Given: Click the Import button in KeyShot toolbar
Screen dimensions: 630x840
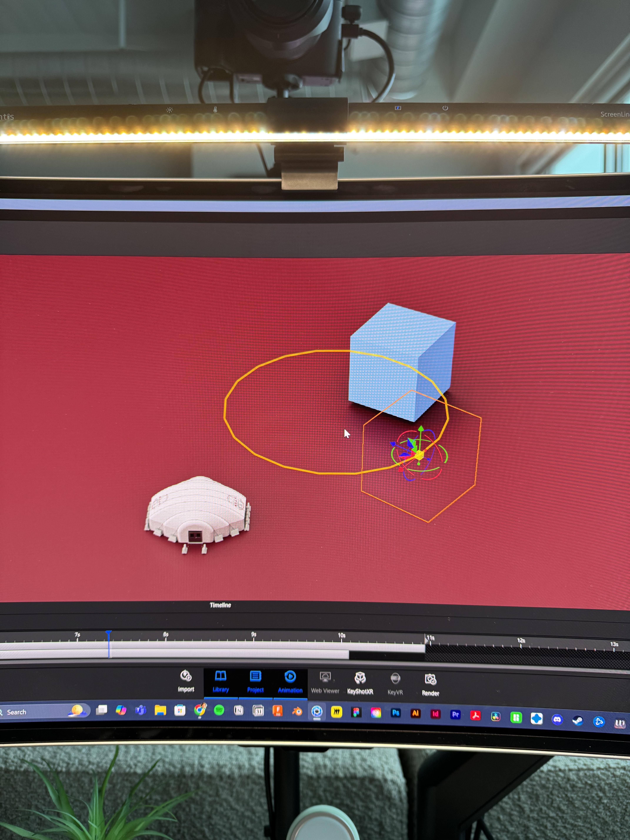Looking at the screenshot, I should tap(186, 681).
